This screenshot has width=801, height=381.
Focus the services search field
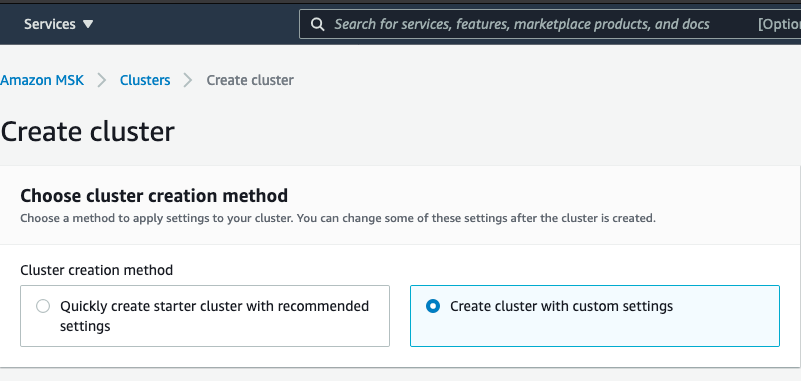tap(550, 24)
